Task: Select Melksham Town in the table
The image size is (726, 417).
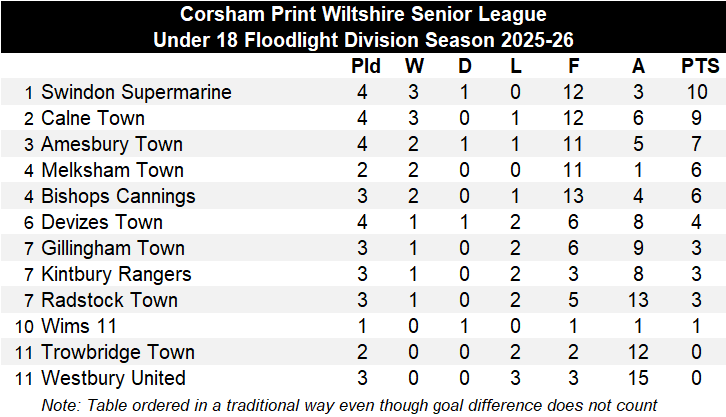Action: 113,170
